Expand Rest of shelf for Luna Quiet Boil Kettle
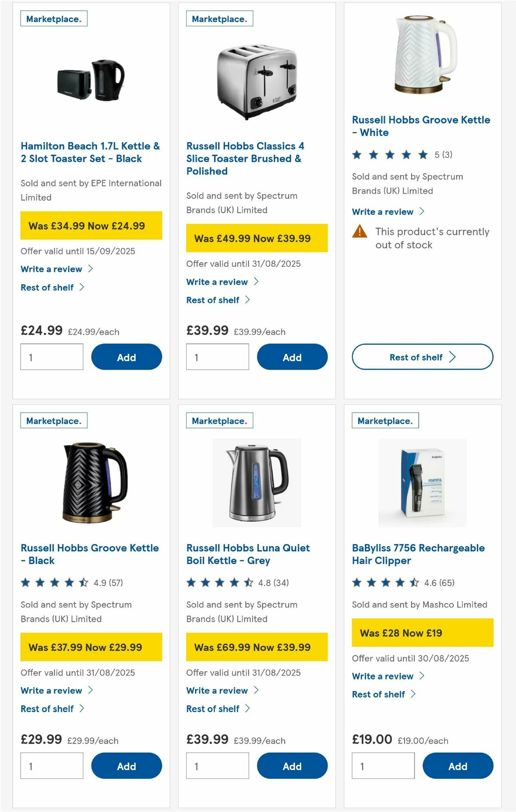Screen dimensions: 516x812 pyautogui.click(x=212, y=709)
